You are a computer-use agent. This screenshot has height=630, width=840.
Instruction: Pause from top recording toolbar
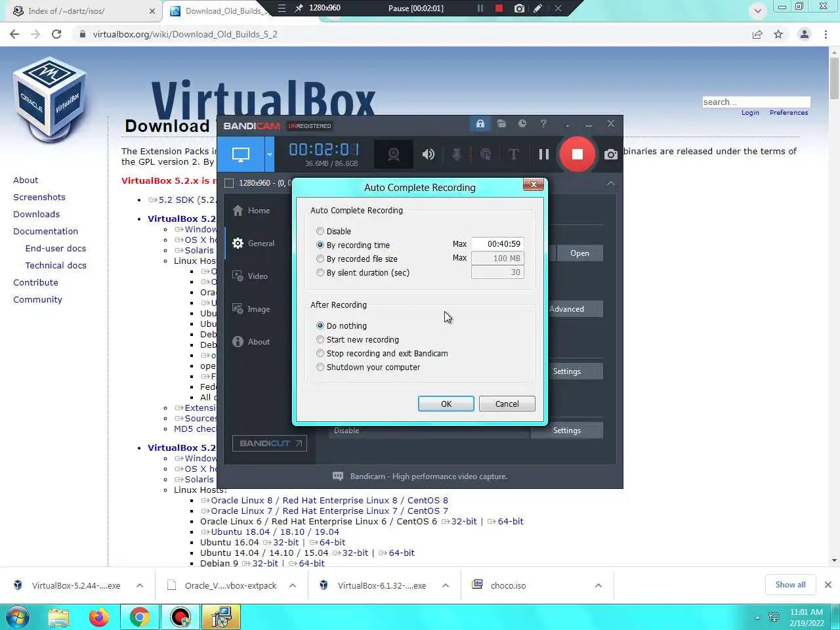(480, 9)
